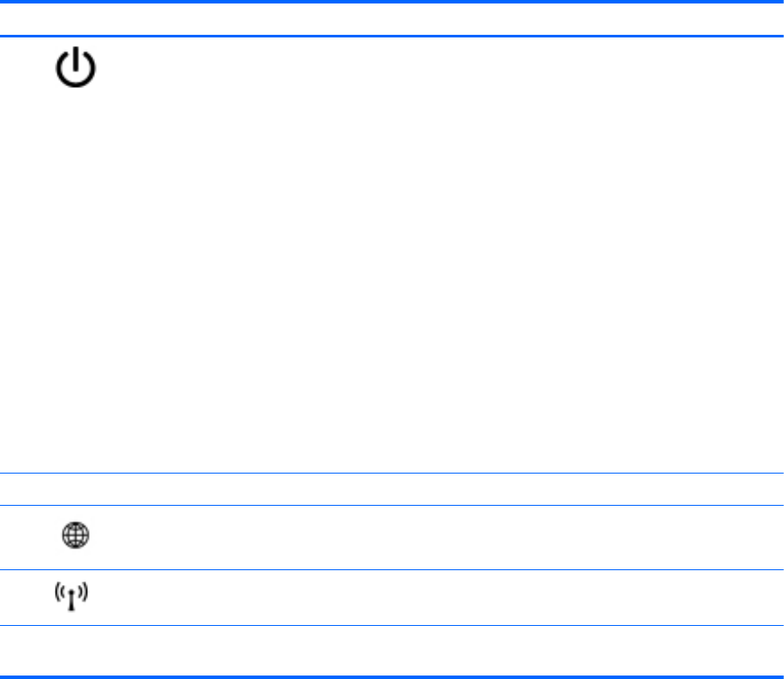
Task: Click the wireless antenna icon
Action: (x=76, y=597)
